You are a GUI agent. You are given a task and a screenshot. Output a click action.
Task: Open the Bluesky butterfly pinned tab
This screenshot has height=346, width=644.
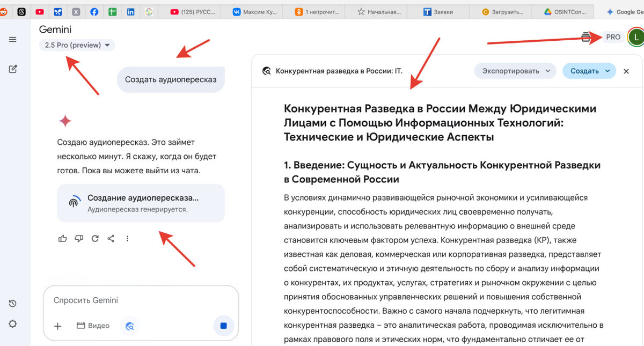[58, 12]
